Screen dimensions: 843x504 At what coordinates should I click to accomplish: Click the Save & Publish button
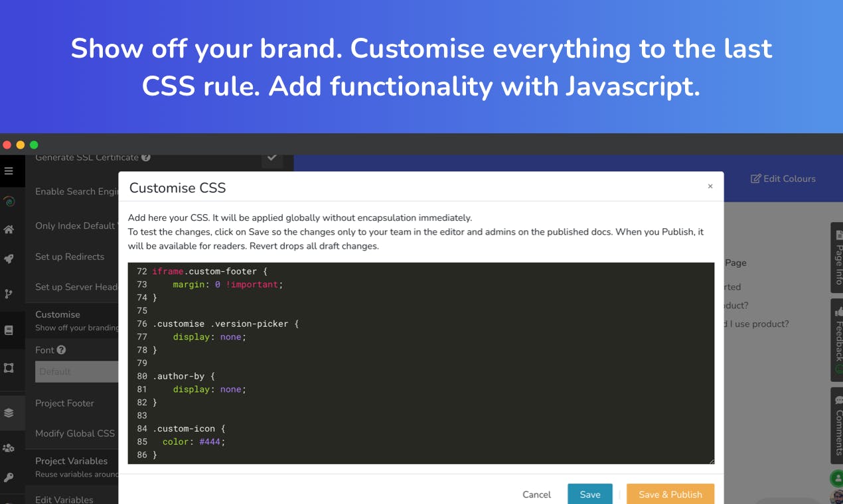click(670, 494)
